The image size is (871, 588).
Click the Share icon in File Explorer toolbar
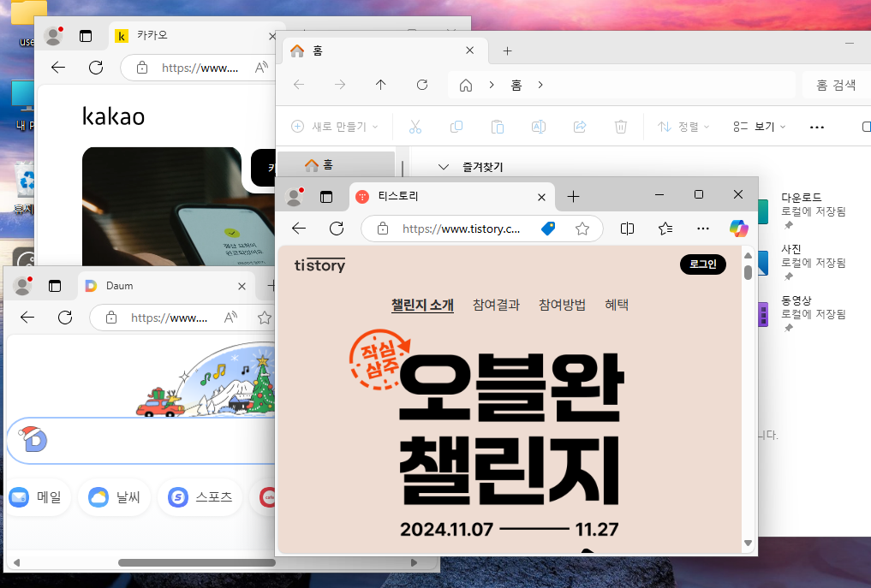[x=579, y=127]
